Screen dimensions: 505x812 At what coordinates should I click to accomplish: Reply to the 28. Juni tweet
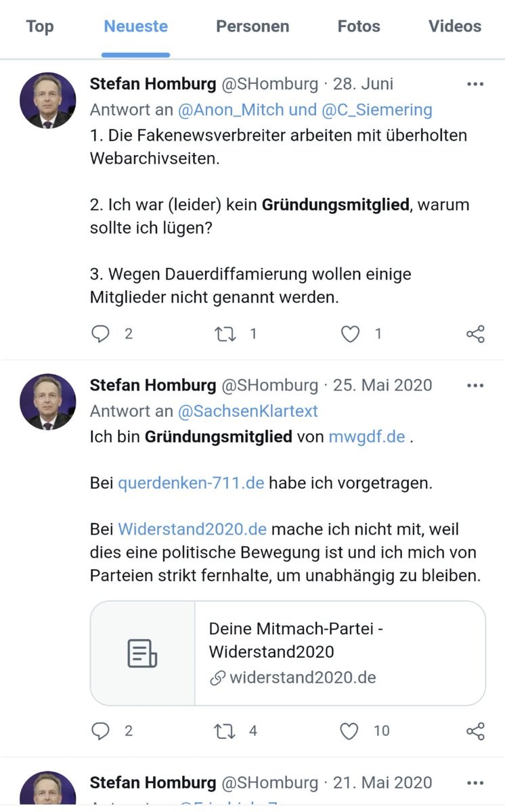tap(100, 334)
